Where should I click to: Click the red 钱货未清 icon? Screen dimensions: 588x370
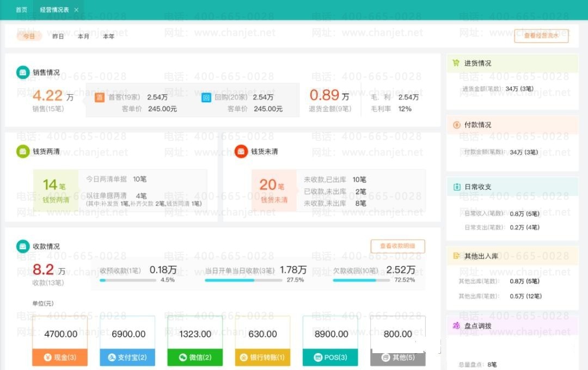coord(241,151)
